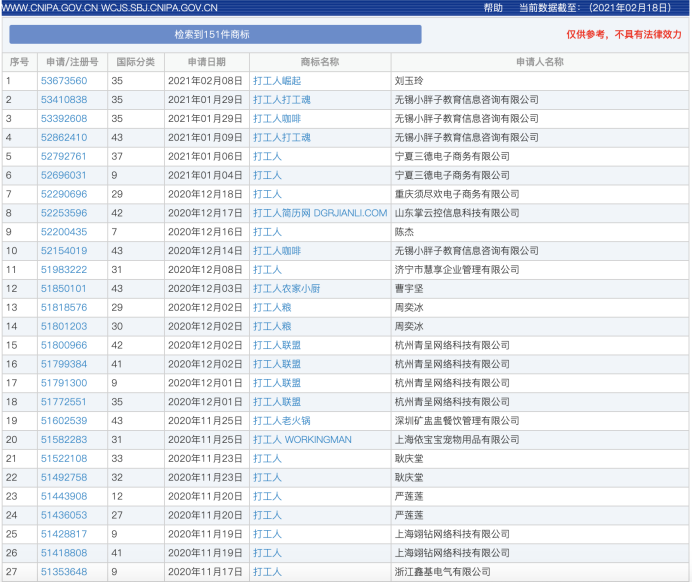The height and width of the screenshot is (583, 693).
Task: Open registration number 52696031
Action: pos(64,175)
